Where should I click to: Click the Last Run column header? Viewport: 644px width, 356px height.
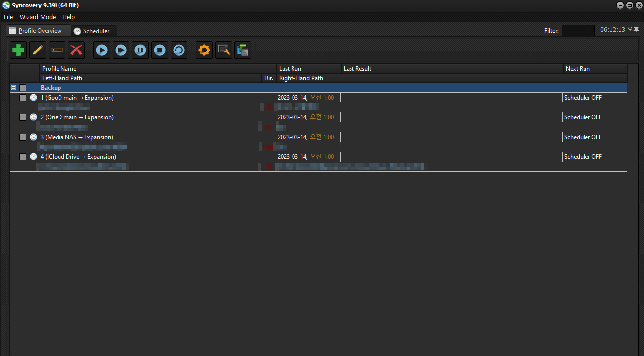coord(308,69)
